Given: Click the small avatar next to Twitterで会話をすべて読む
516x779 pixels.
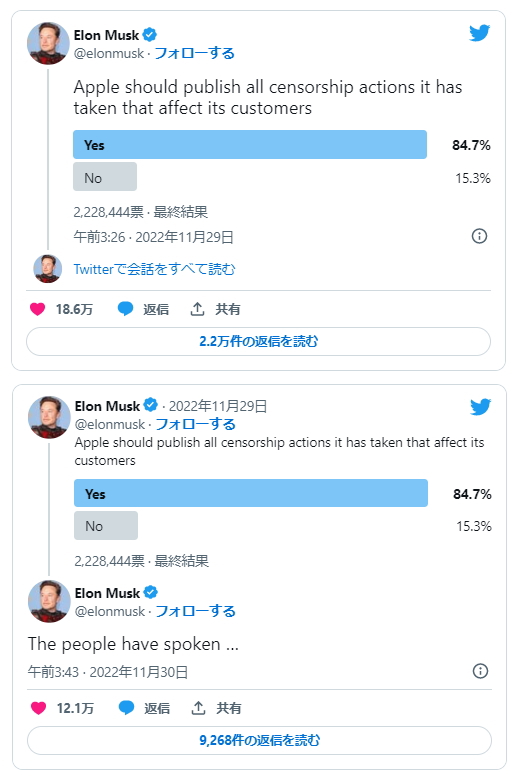Looking at the screenshot, I should tap(48, 269).
